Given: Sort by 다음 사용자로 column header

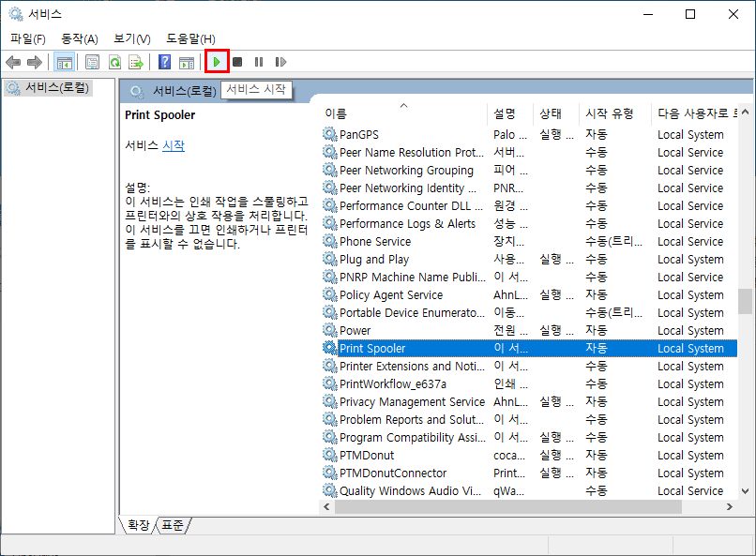Looking at the screenshot, I should (x=697, y=113).
